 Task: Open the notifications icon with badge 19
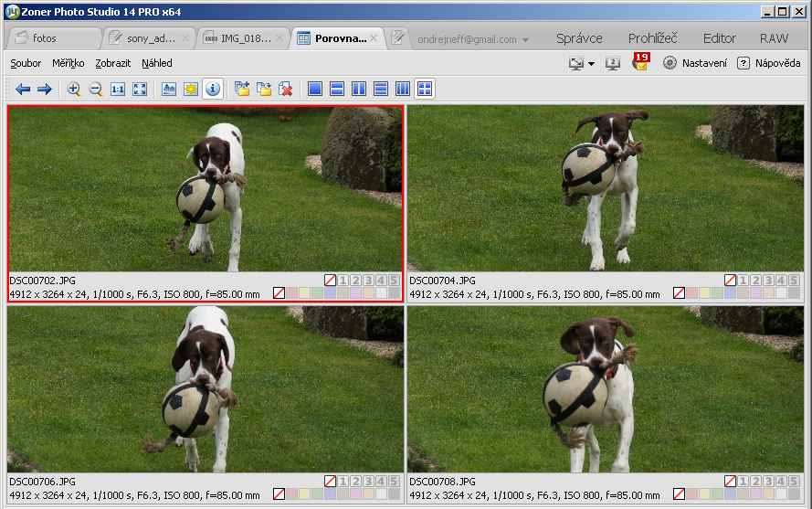(x=640, y=62)
